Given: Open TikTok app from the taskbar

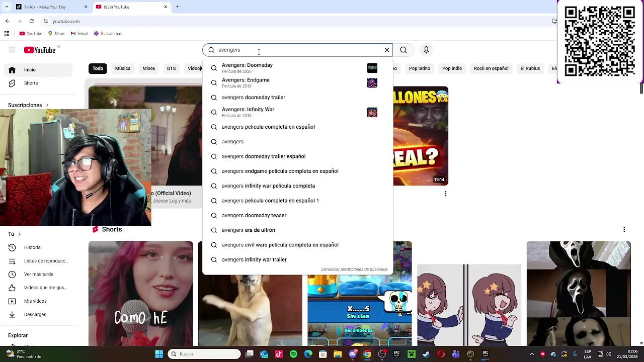Looking at the screenshot, I should pos(279,354).
